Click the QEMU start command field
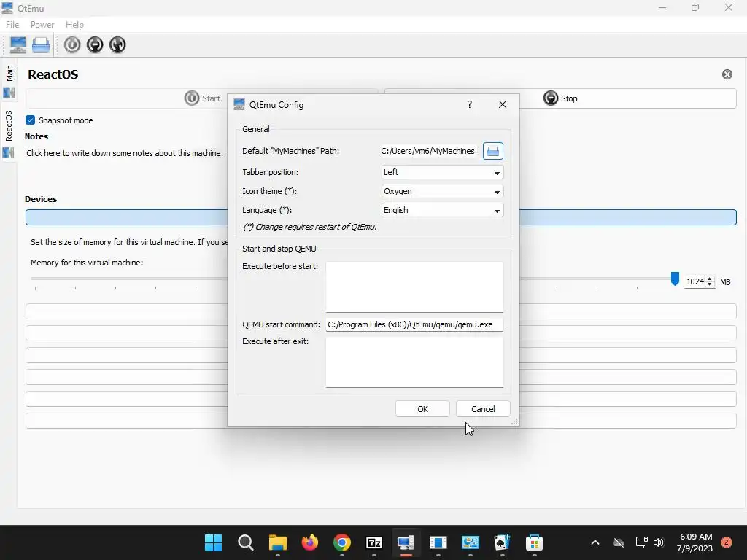This screenshot has width=747, height=560. [x=414, y=324]
